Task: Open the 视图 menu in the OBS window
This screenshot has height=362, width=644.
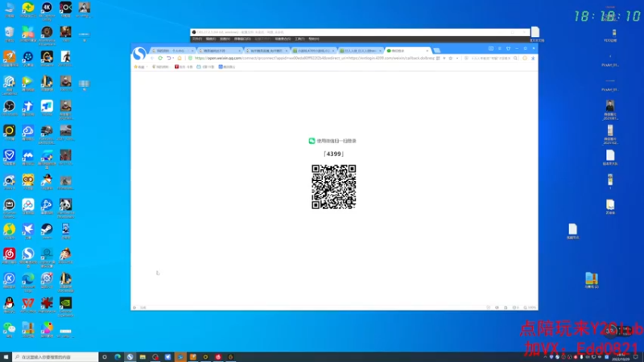Action: pos(225,39)
